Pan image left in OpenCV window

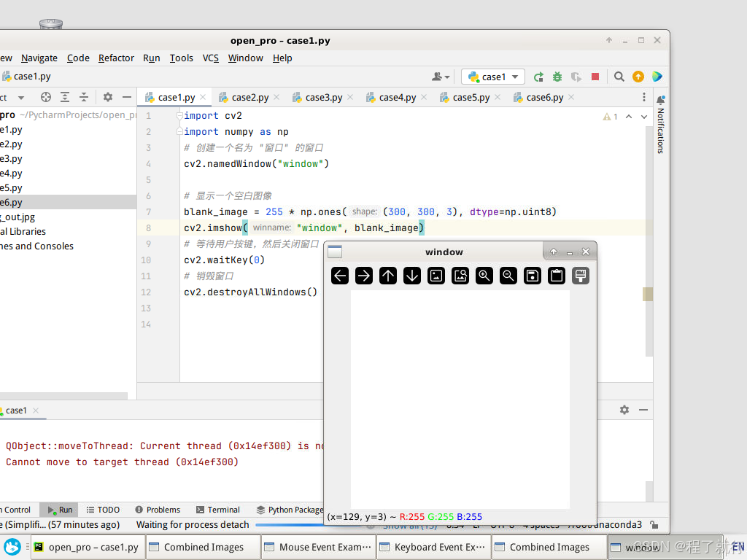click(x=340, y=276)
